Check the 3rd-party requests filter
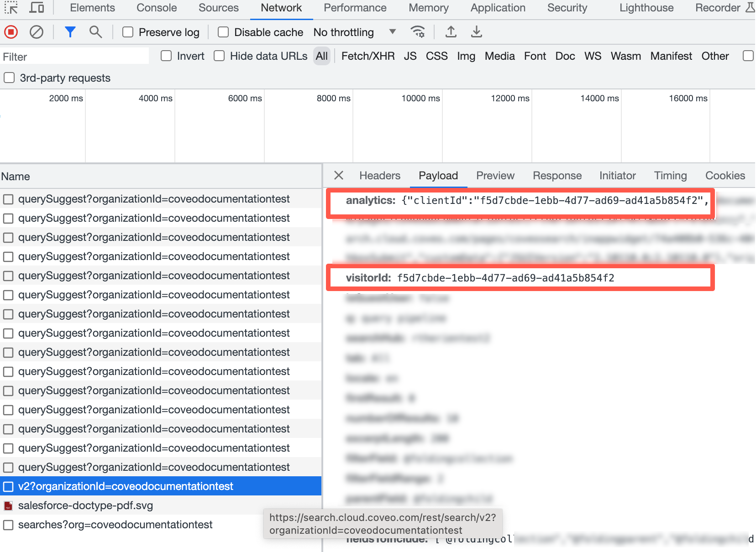Image resolution: width=756 pixels, height=552 pixels. pyautogui.click(x=9, y=78)
